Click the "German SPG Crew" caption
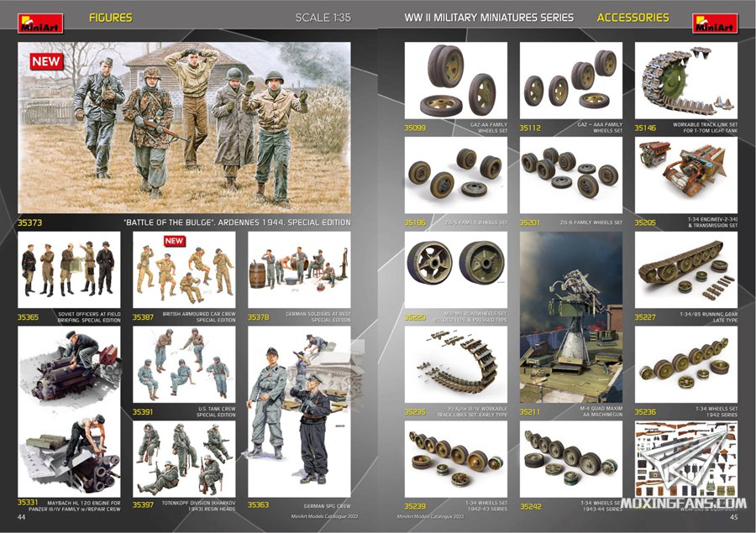This screenshot has width=756, height=533. [327, 506]
